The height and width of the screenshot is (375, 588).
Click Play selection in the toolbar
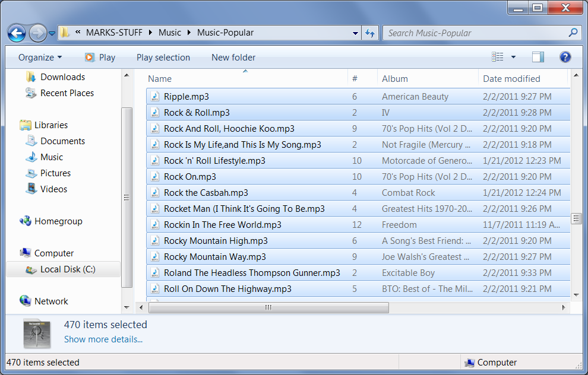pyautogui.click(x=163, y=58)
